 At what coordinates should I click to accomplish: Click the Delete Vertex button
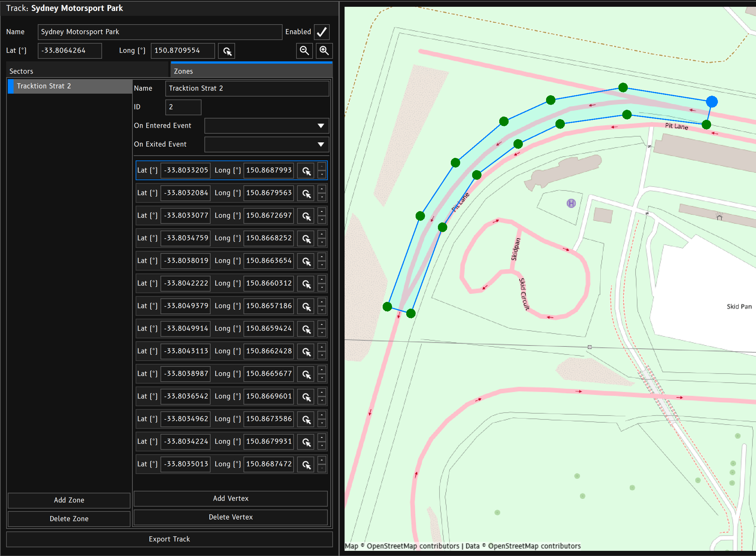[231, 517]
